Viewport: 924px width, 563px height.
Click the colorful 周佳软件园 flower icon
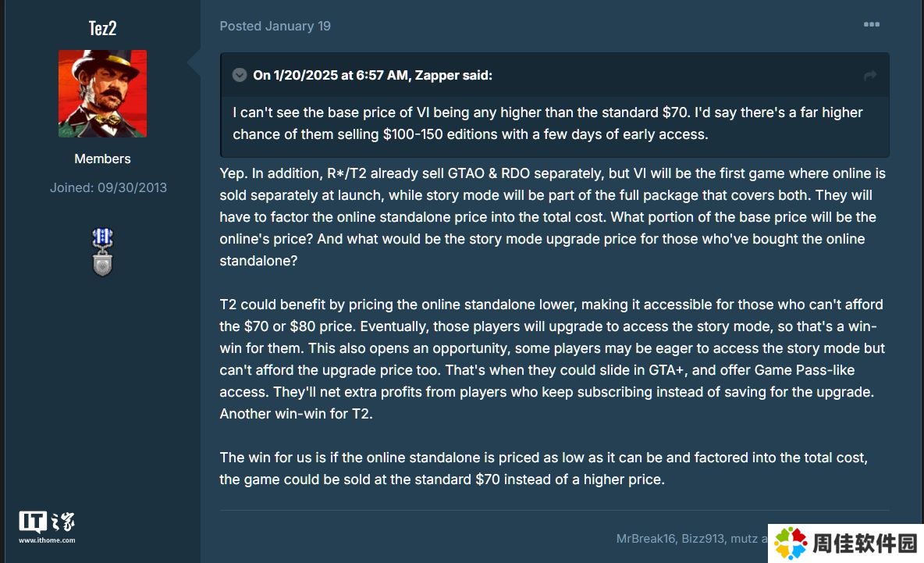pos(791,543)
